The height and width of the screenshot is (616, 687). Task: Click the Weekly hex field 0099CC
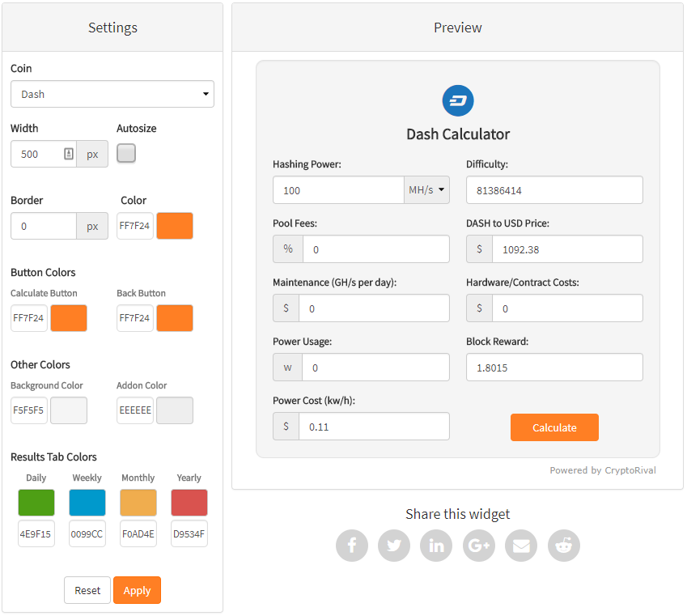[87, 533]
